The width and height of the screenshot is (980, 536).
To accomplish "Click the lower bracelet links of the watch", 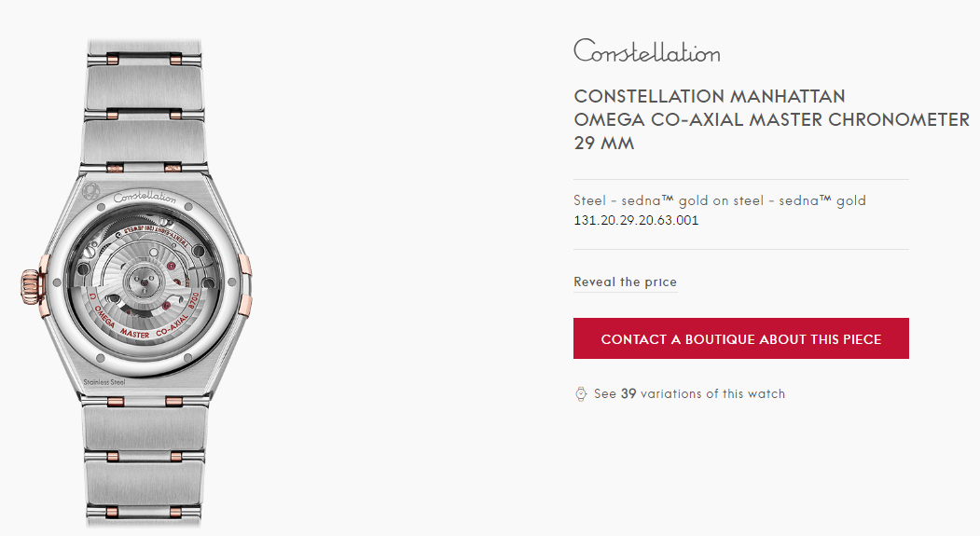I will pyautogui.click(x=144, y=457).
